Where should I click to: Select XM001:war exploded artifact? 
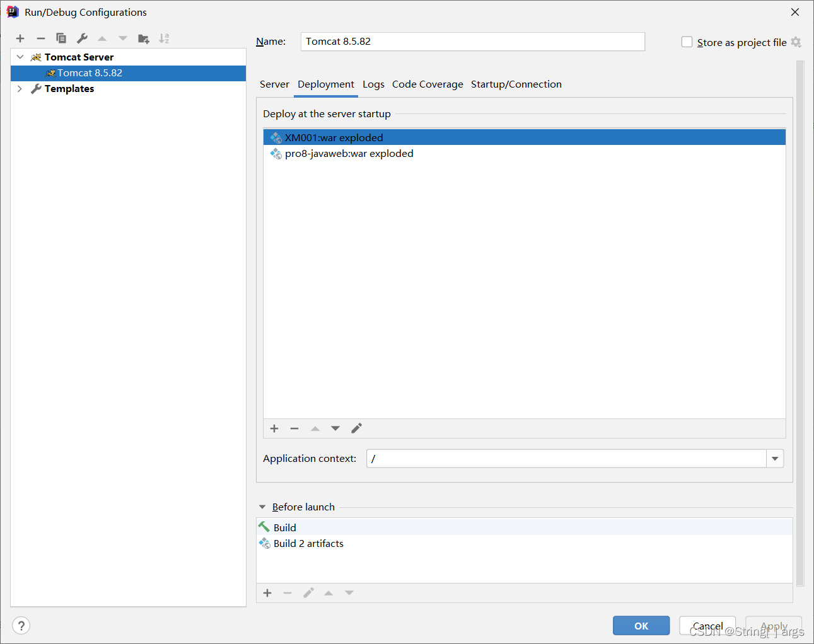click(525, 137)
